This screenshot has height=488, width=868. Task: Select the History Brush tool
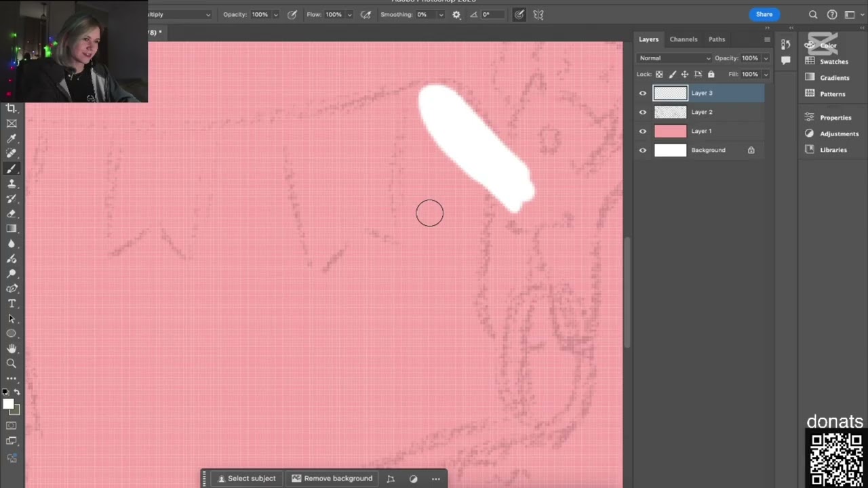click(x=12, y=199)
